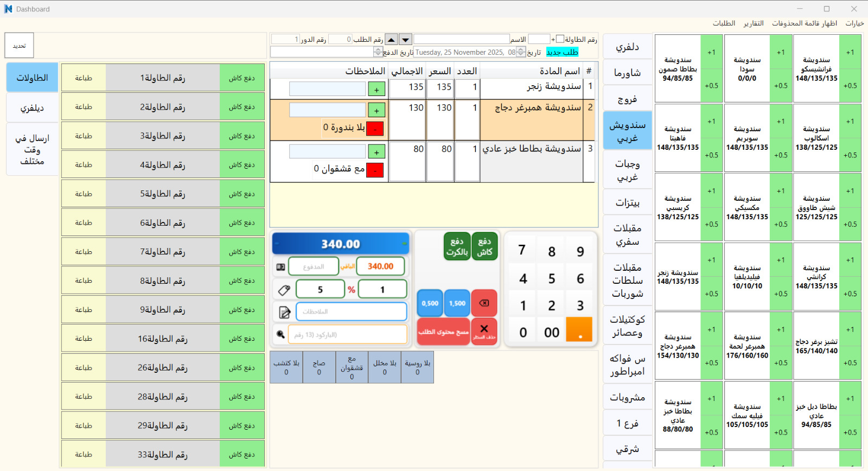This screenshot has width=868, height=471.
Task: Click +0.5 on سندويشة مكسيكي tile
Action: tap(781, 224)
